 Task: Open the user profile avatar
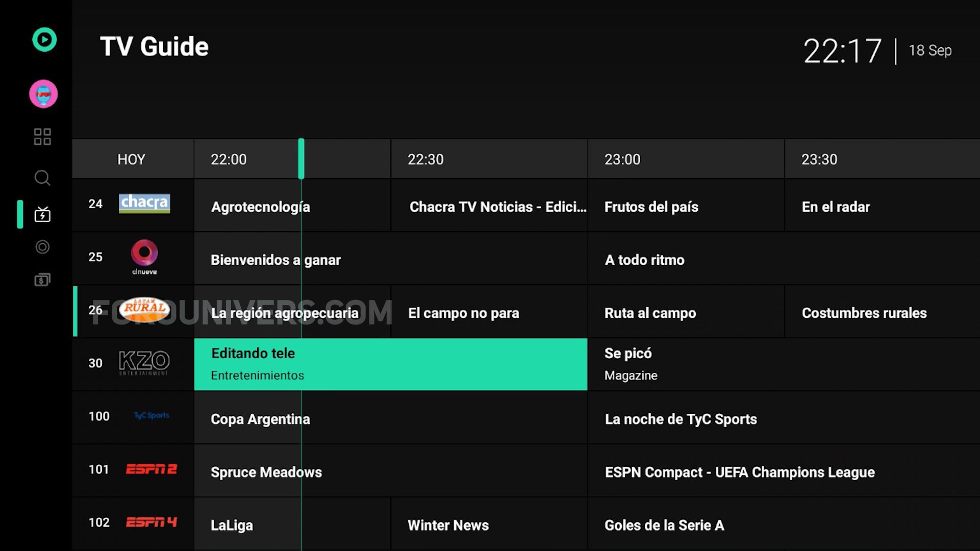[x=43, y=94]
